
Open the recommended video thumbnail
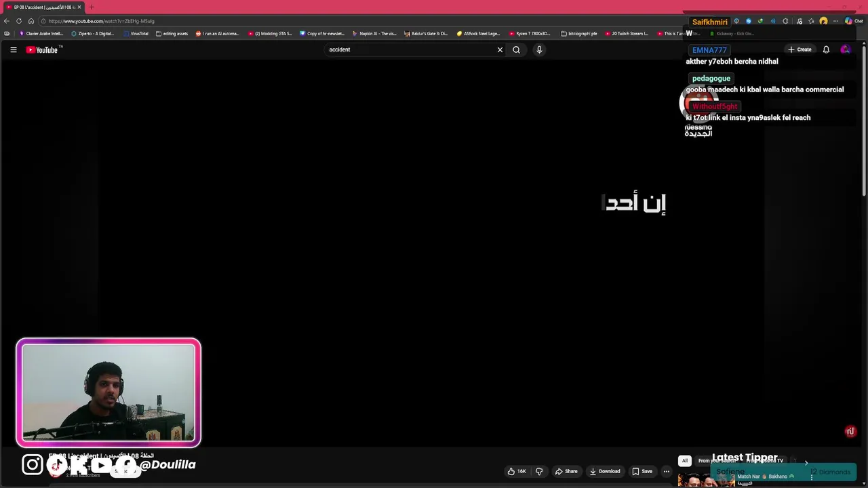point(706,480)
